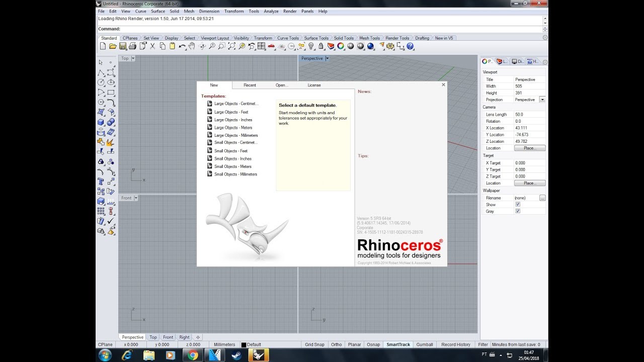Viewport: 644px width, 362px height.
Task: Click the light bulb Hide objects icon
Action: pyautogui.click(x=311, y=46)
